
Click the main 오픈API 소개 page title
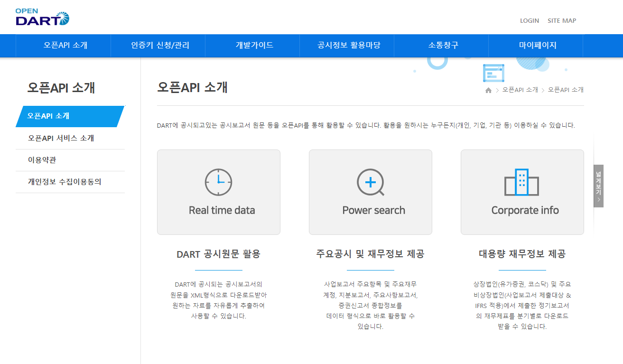click(x=192, y=87)
